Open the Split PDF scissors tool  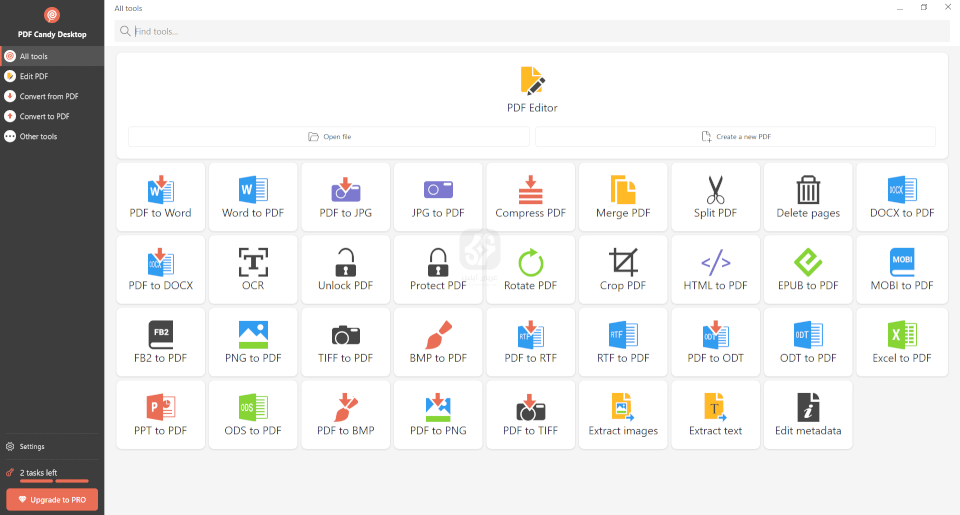pos(715,197)
